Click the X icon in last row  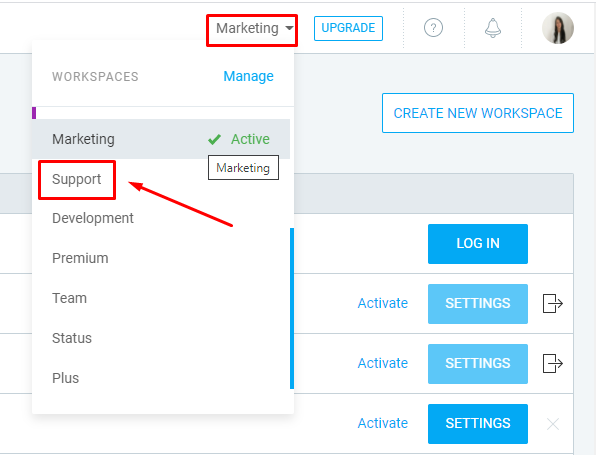(x=553, y=423)
